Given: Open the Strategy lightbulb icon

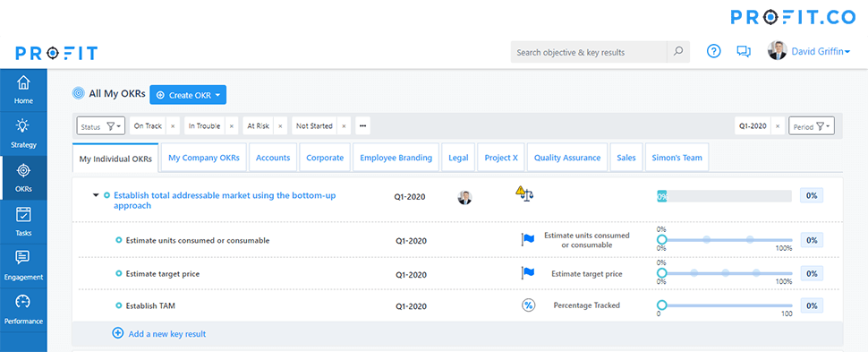Looking at the screenshot, I should pyautogui.click(x=23, y=126).
